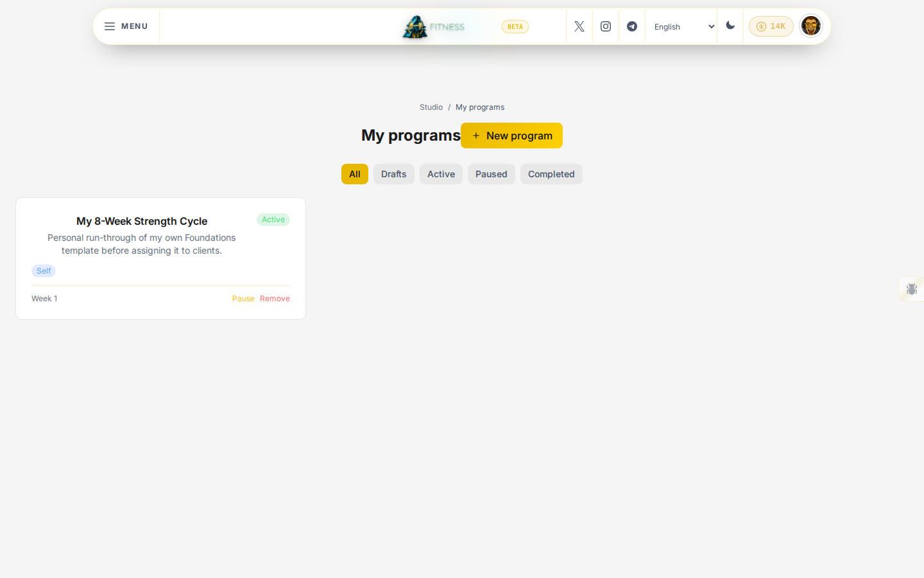The image size is (924, 578).
Task: Click the My programs page heading
Action: 411,136
